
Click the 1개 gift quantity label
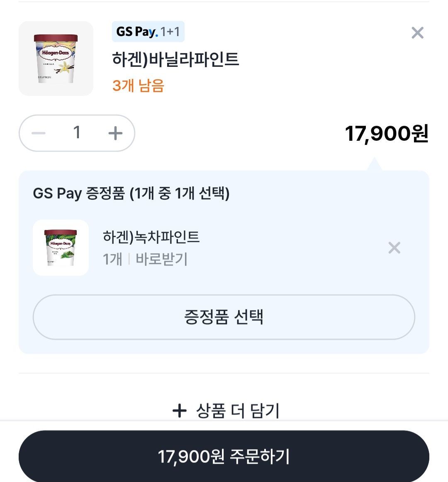[112, 259]
